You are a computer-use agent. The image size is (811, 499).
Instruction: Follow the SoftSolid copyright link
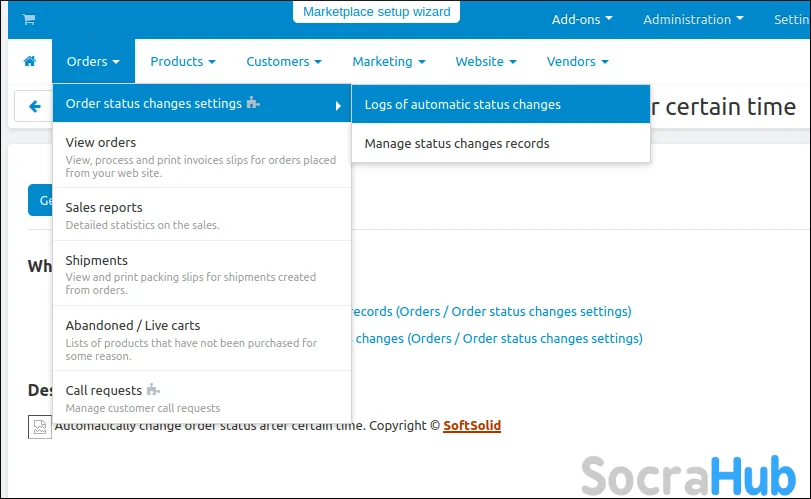coord(472,426)
